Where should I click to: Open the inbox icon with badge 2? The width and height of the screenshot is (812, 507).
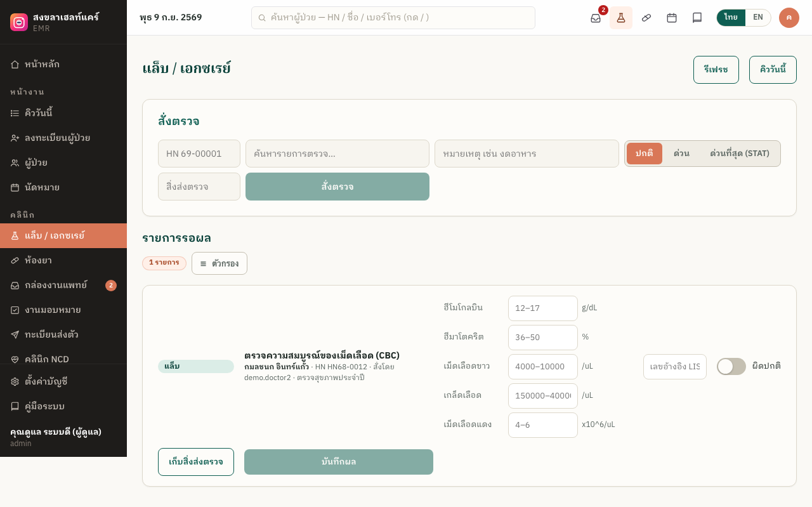coord(596,18)
